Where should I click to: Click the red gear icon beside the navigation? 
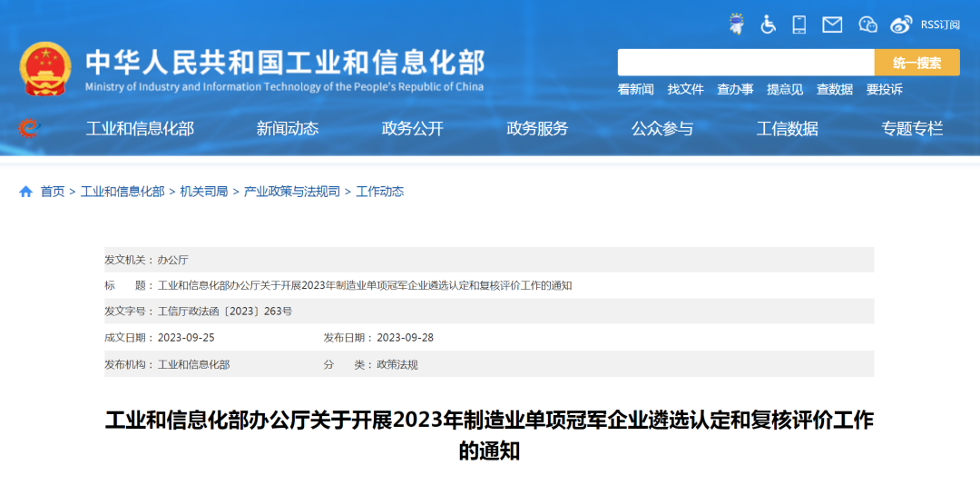[29, 128]
